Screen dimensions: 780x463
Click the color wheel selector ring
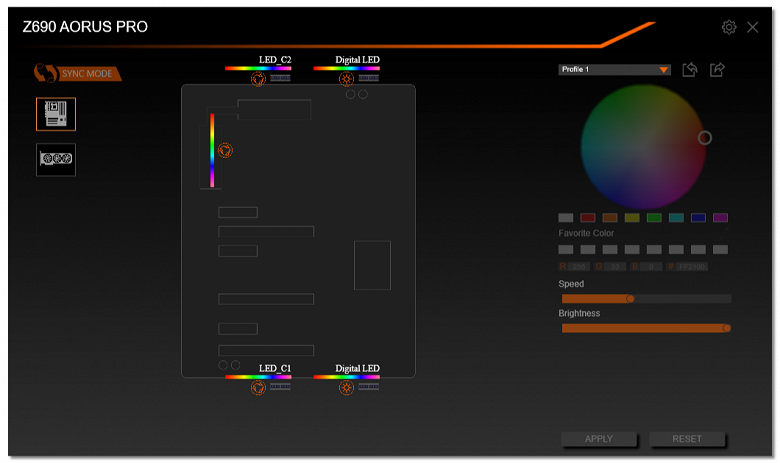(704, 138)
